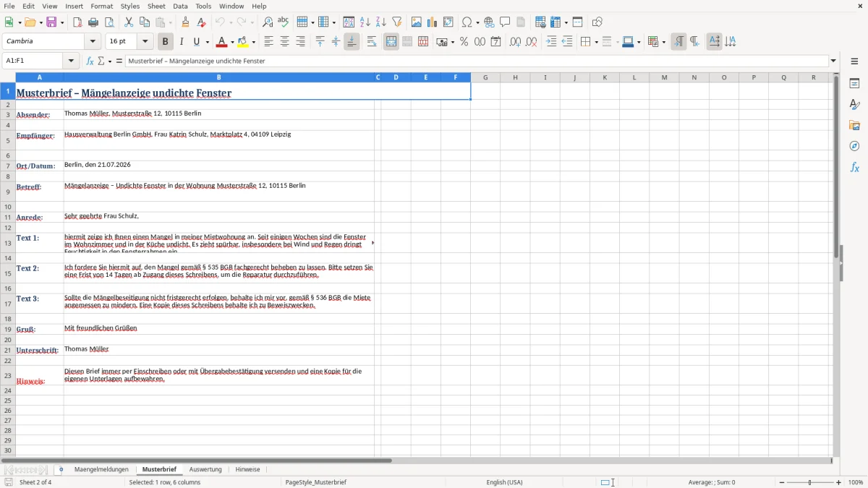Apply the red Font Color swatch
The width and height of the screenshot is (868, 488).
[222, 42]
